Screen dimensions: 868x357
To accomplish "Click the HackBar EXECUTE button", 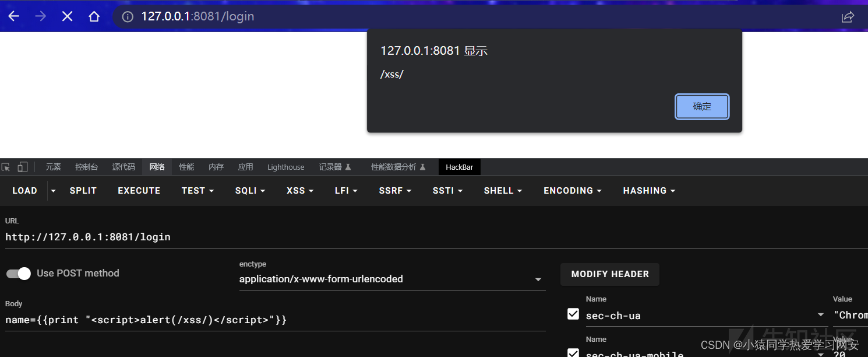I will click(x=139, y=191).
